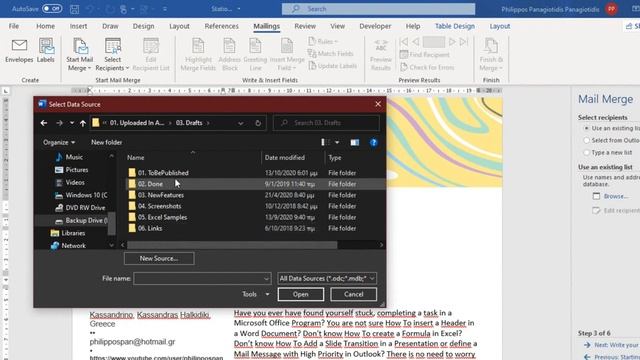Select Use an existing list option
The image size is (640, 360).
(587, 128)
